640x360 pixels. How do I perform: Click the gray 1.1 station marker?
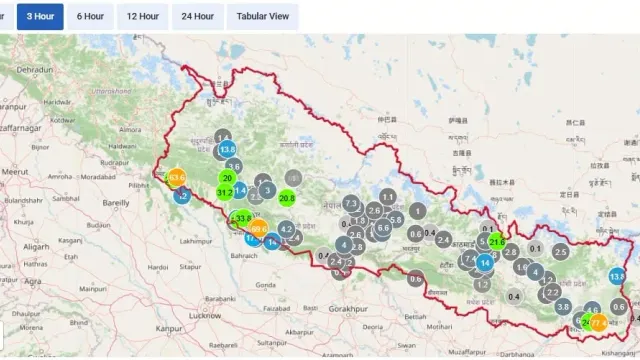(388, 197)
